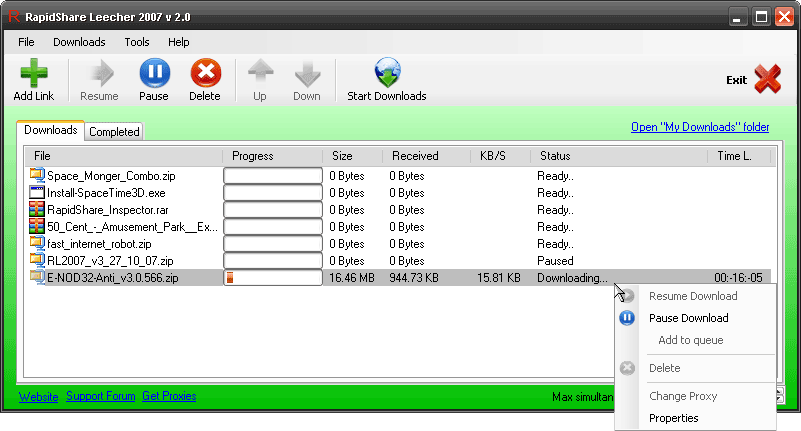Open the File menu

[x=26, y=42]
